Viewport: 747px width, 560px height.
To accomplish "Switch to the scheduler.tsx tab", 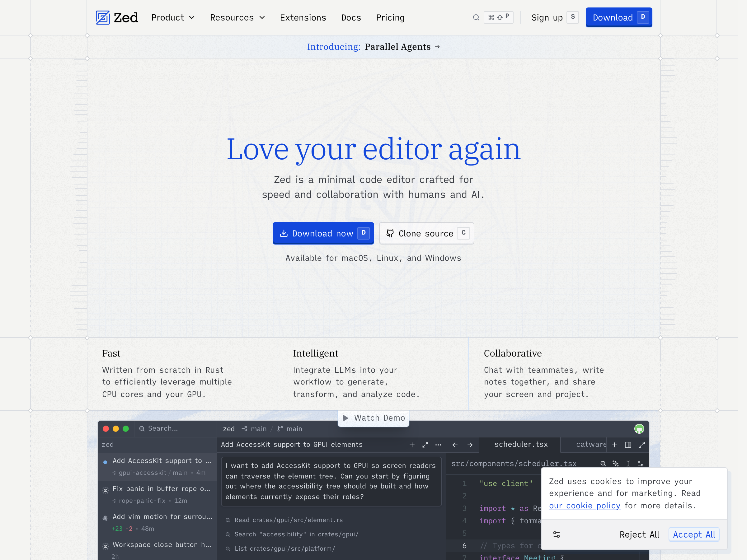I will 520,445.
